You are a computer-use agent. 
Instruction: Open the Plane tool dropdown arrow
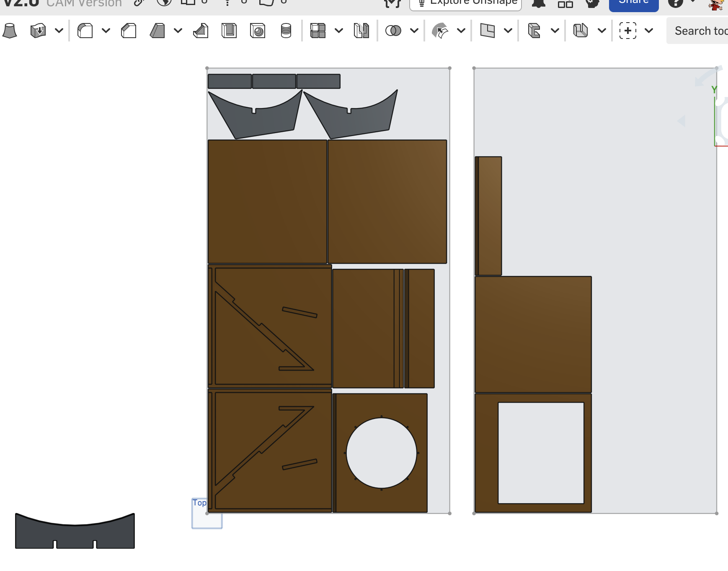(x=508, y=31)
